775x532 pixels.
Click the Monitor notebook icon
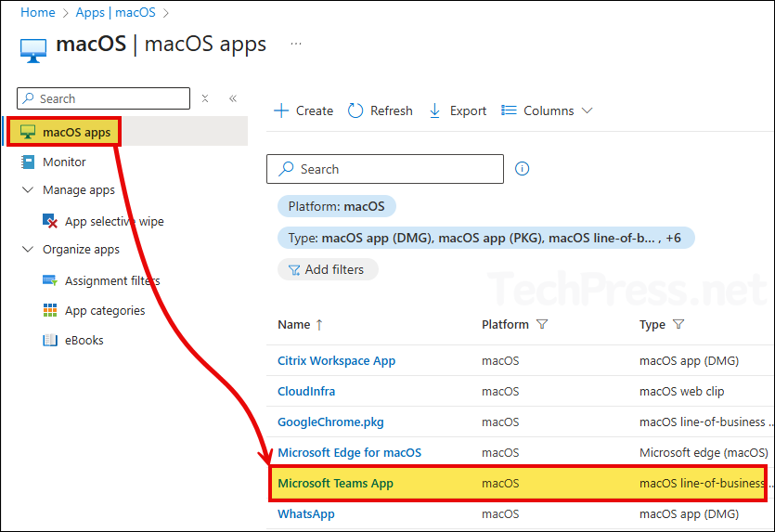(x=28, y=162)
